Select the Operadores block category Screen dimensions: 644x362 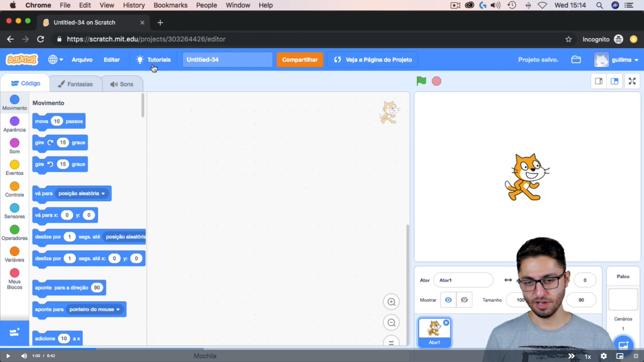14,233
